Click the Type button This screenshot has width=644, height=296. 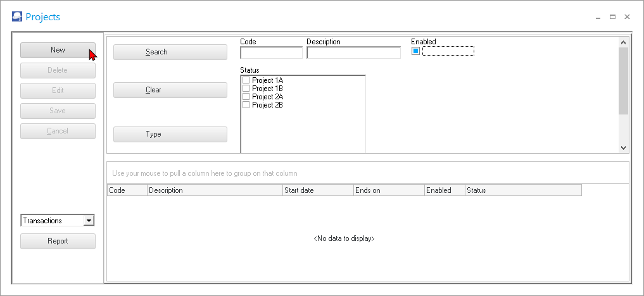[170, 135]
